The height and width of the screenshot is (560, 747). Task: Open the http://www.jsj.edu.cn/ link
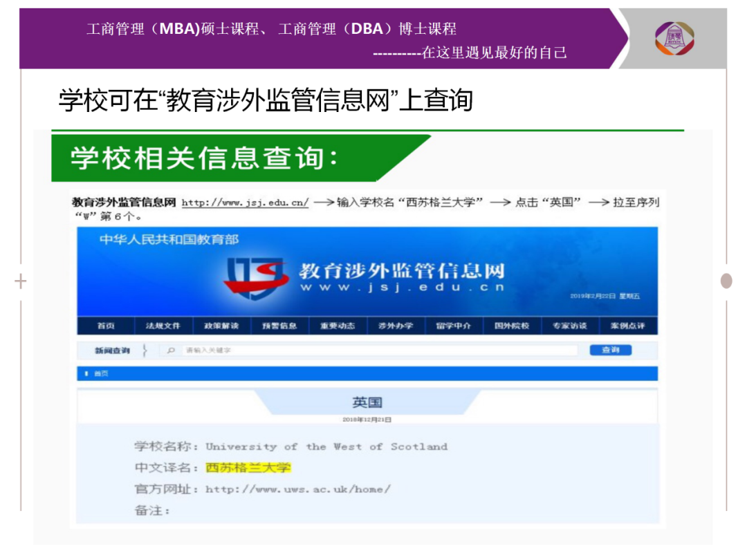[x=245, y=203]
